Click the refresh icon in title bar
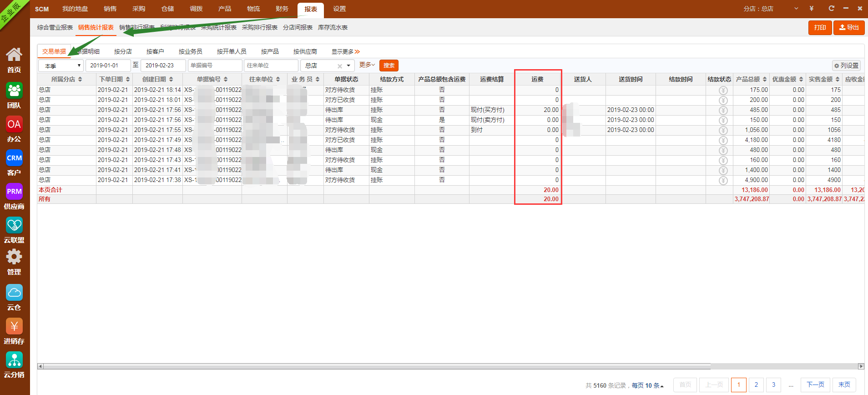The width and height of the screenshot is (868, 395). tap(831, 8)
